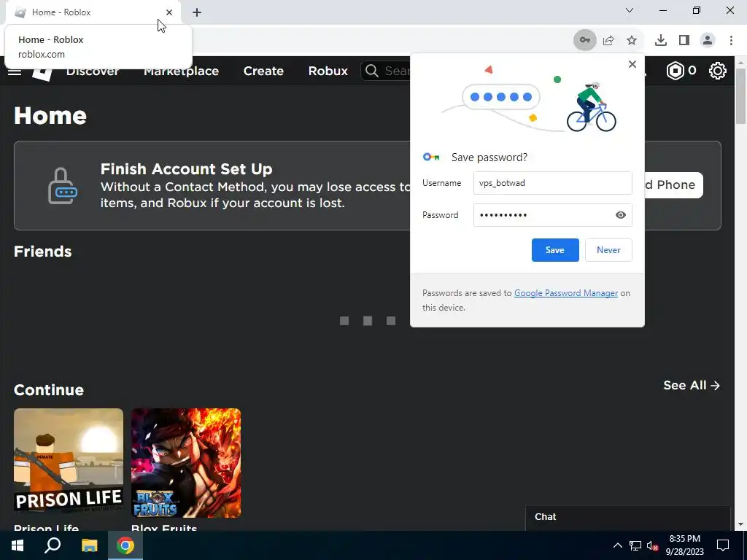Click the Roblox search box
747x560 pixels.
(x=385, y=71)
